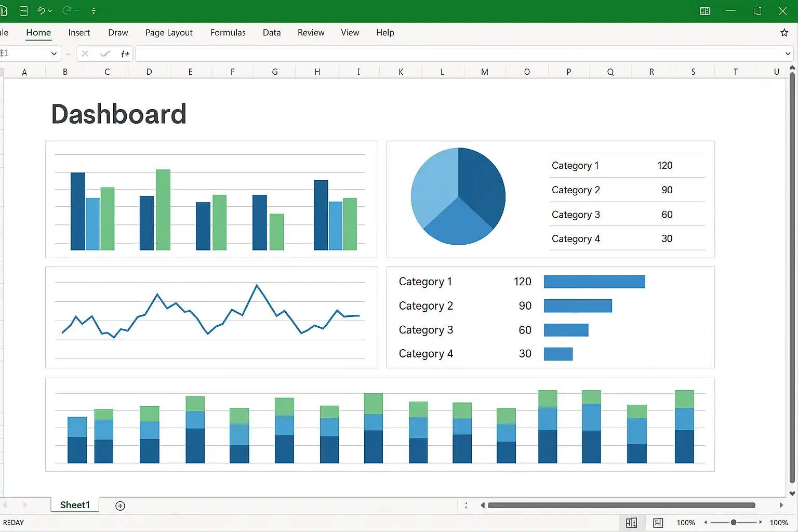Add a new sheet with the plus icon

[x=120, y=506]
